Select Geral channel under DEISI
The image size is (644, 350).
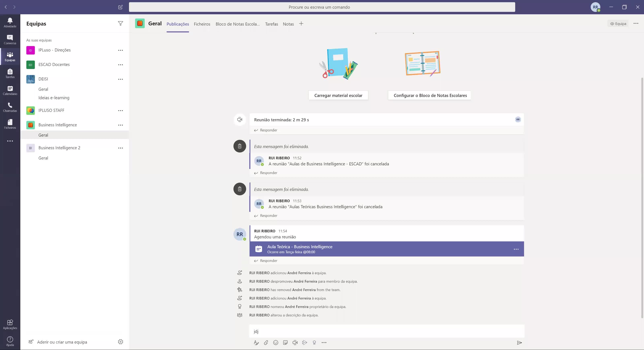[x=43, y=89]
